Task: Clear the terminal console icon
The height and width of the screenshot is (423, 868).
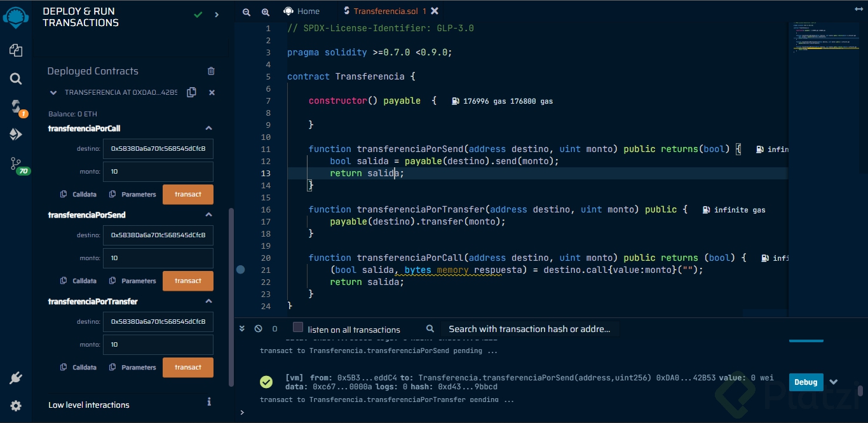Action: (258, 329)
